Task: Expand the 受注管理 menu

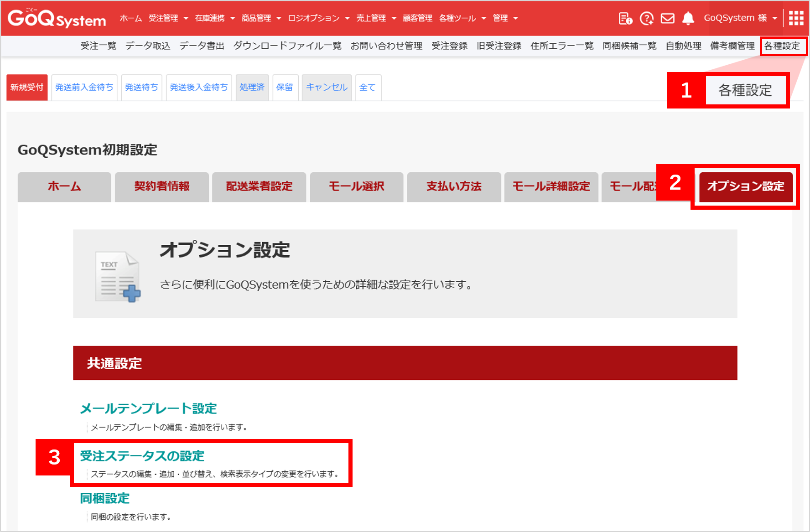Action: tap(168, 18)
